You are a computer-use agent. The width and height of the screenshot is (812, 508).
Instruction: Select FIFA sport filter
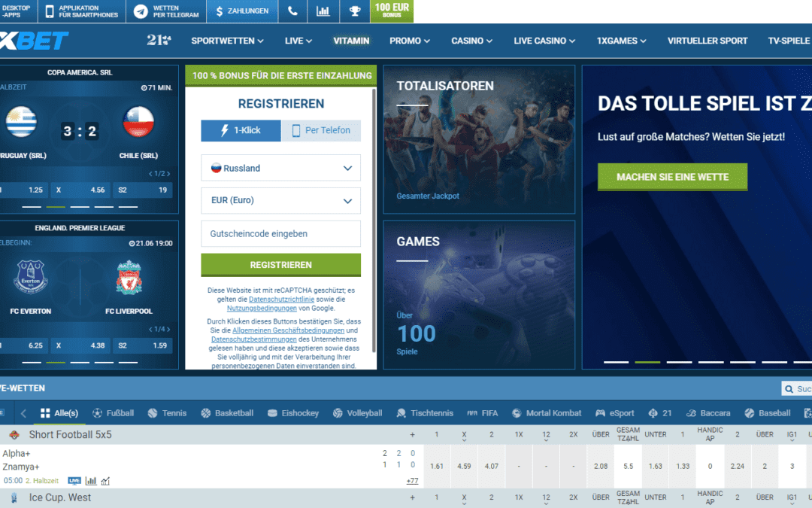(x=482, y=413)
